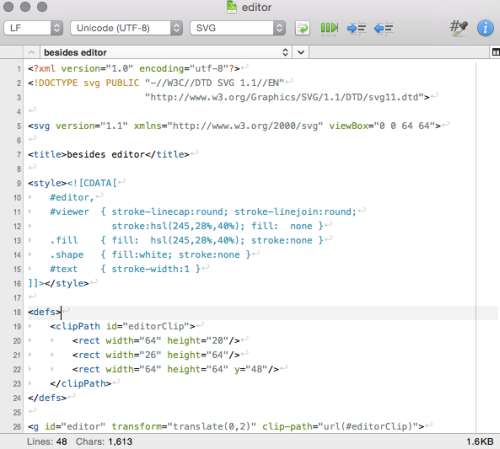Image resolution: width=500 pixels, height=449 pixels.
Task: Toggle invisible characters display icon
Action: coord(329,28)
